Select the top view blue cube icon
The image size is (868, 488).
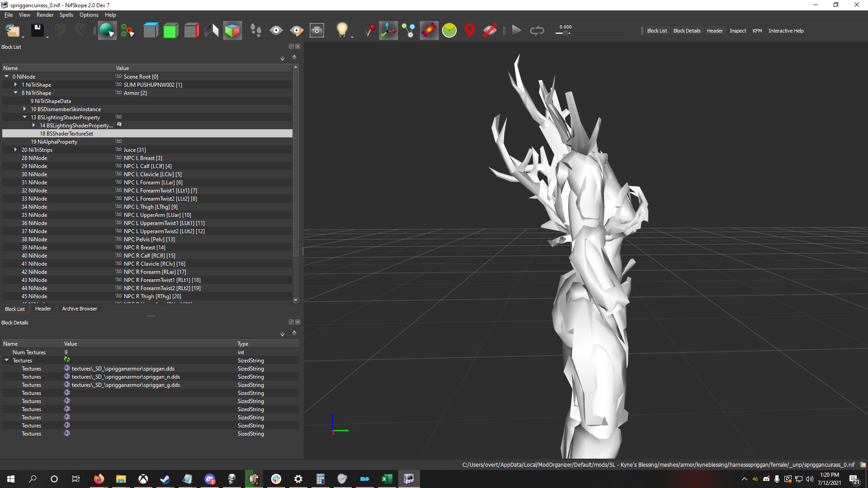point(151,31)
